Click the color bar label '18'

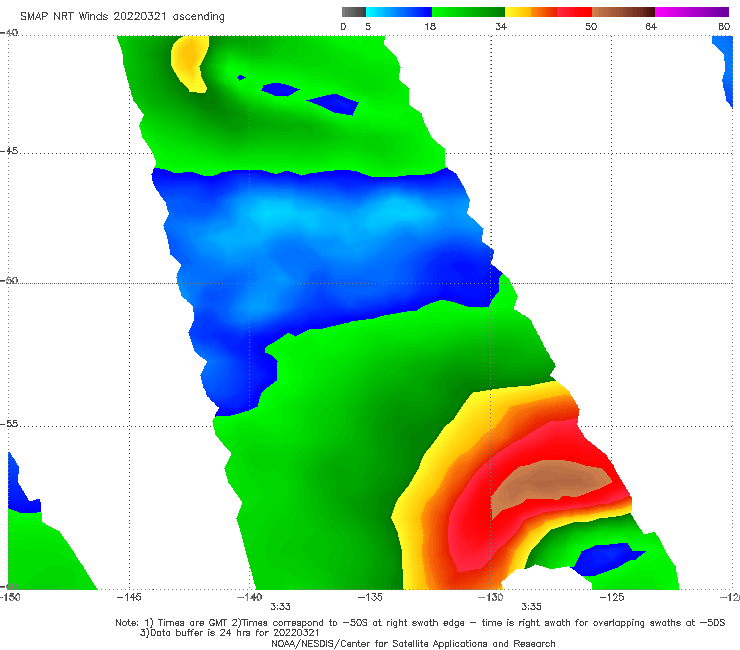pyautogui.click(x=430, y=27)
